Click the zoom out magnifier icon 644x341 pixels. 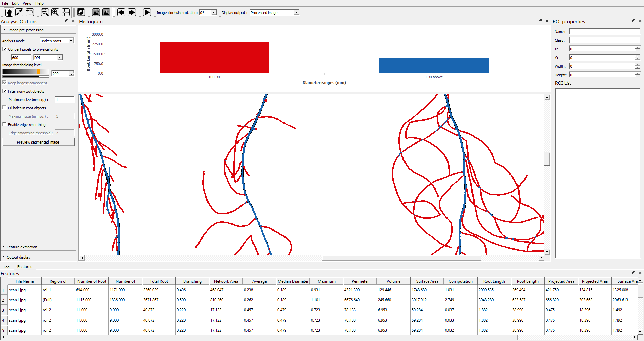[45, 12]
